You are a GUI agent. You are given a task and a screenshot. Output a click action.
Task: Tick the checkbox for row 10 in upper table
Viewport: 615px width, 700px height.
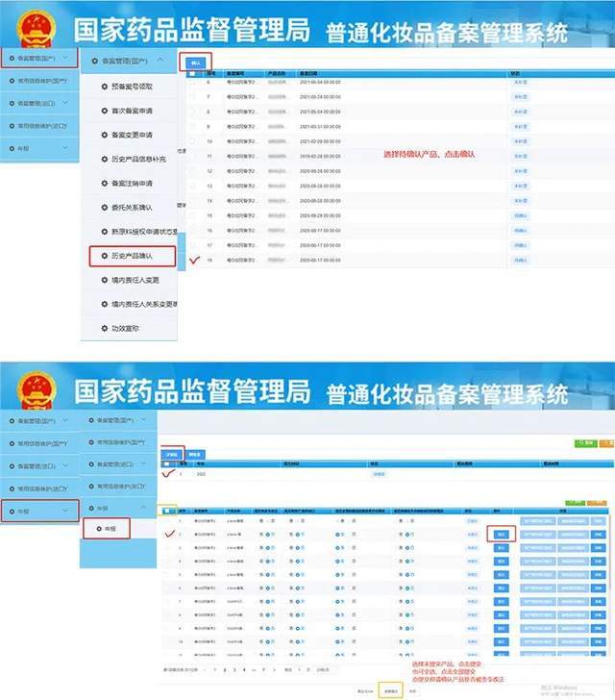tap(192, 141)
